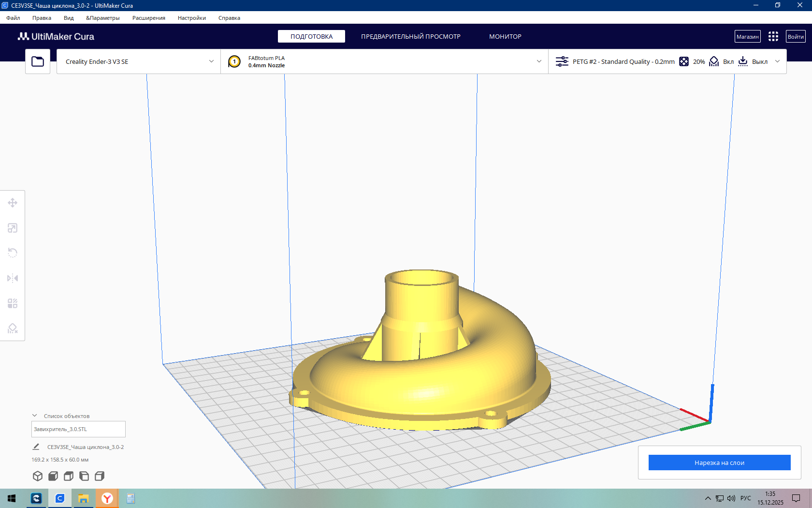Viewport: 812px width, 508px height.
Task: Open the file folder icon
Action: tap(38, 61)
